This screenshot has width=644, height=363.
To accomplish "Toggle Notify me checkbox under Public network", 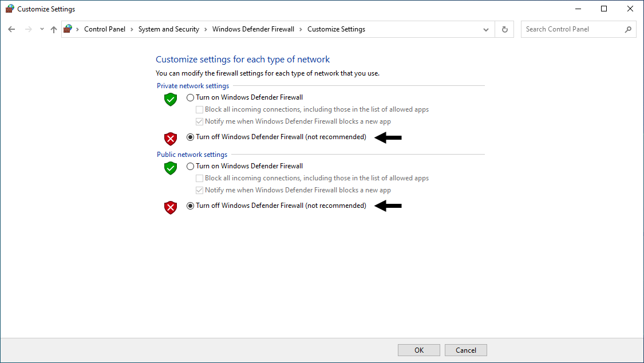I will [199, 190].
